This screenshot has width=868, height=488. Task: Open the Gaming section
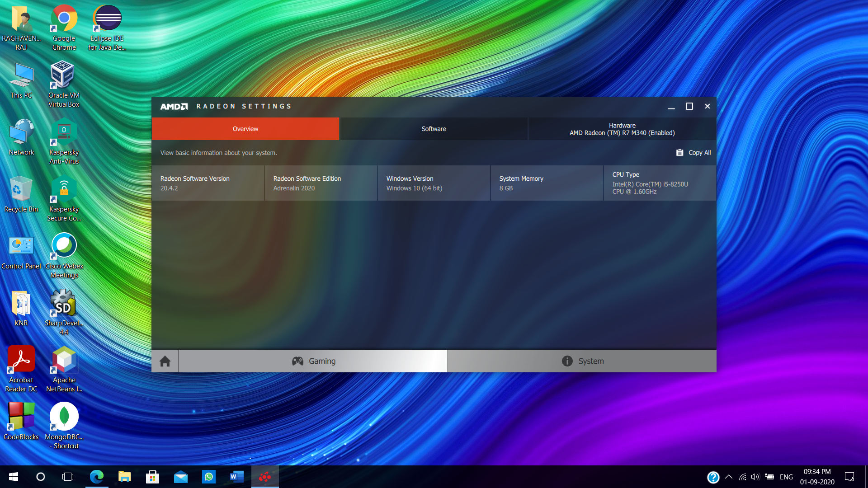click(313, 361)
